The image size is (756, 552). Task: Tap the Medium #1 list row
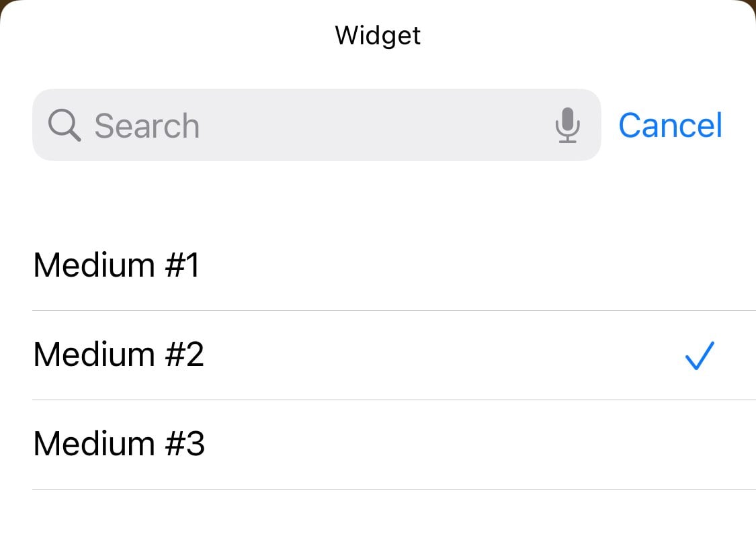pyautogui.click(x=376, y=266)
